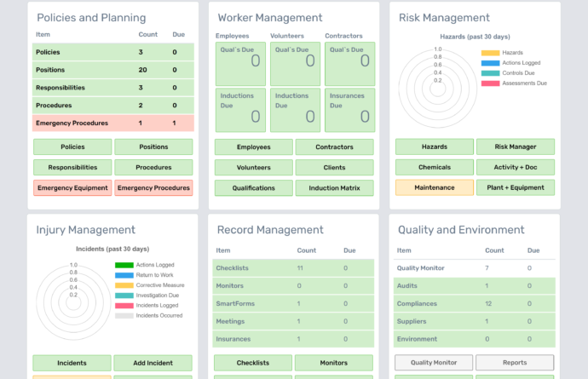Toggle the Incidents Occurred legend entry
The image size is (588, 379).
124,316
